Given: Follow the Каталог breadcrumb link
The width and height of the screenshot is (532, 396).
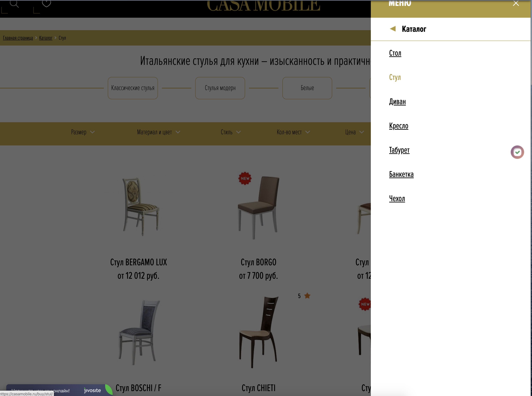Looking at the screenshot, I should [46, 38].
